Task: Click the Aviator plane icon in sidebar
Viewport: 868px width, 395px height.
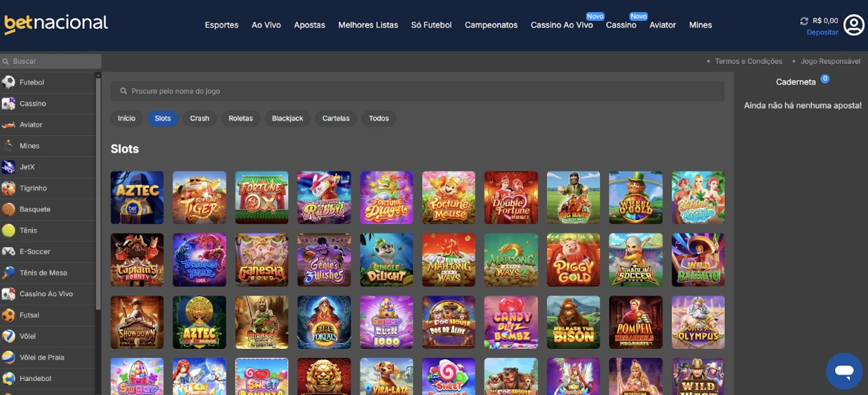Action: pyautogui.click(x=8, y=125)
